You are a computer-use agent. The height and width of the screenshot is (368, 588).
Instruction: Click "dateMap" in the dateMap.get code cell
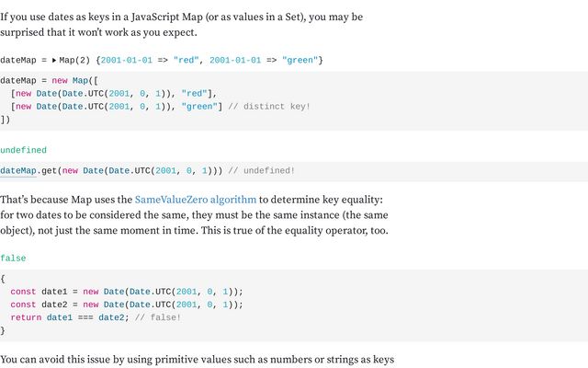pos(18,171)
